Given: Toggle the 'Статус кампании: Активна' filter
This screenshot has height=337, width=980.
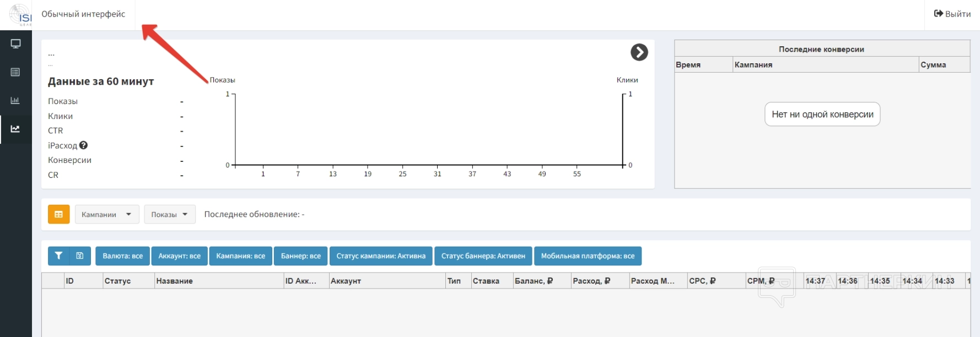Looking at the screenshot, I should [x=381, y=256].
